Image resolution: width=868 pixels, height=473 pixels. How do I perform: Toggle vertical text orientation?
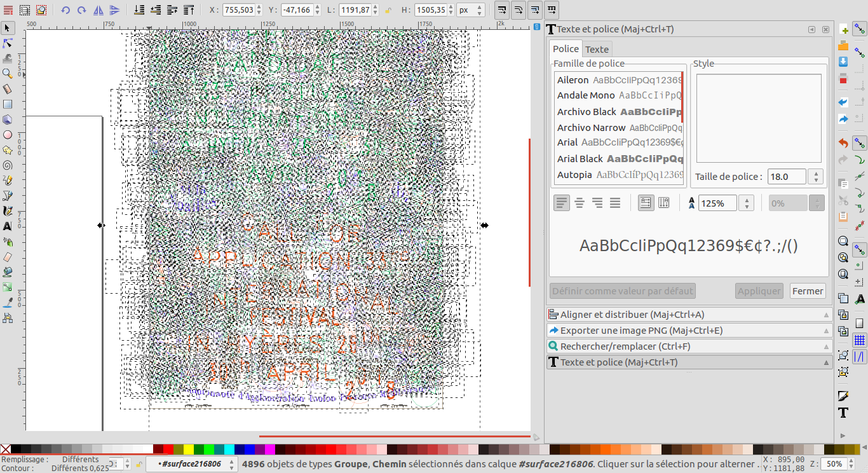[x=663, y=203]
